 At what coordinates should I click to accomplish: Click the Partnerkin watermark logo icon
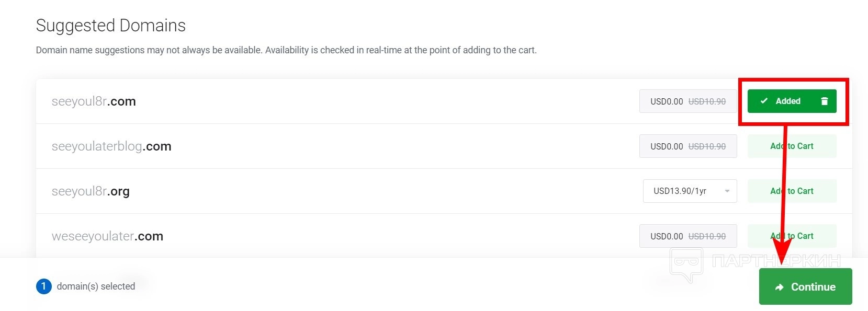[x=686, y=263]
